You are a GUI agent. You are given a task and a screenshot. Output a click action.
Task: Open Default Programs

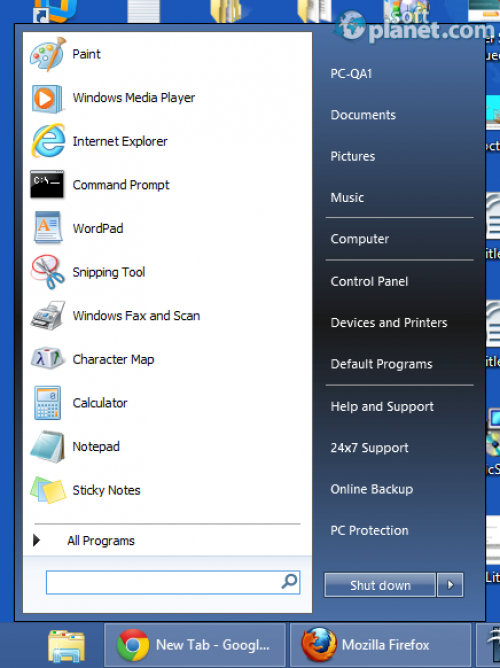pos(381,364)
